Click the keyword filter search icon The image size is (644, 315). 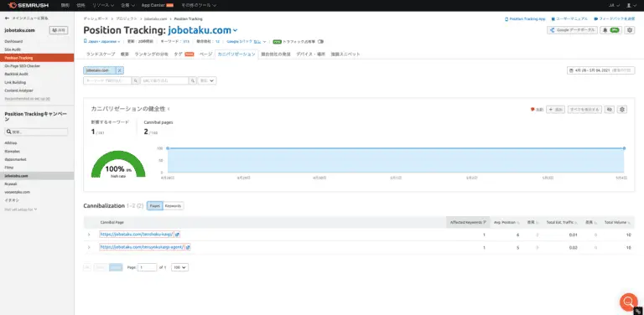pos(136,80)
